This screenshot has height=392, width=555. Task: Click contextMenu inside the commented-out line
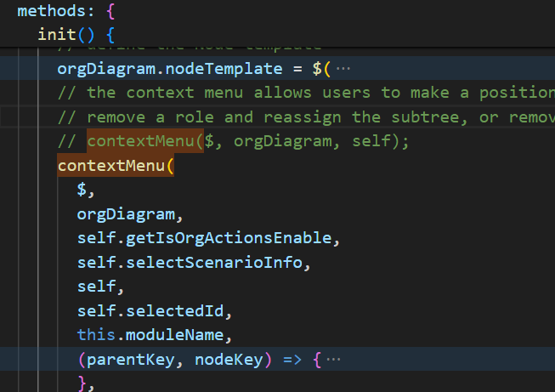pos(144,141)
